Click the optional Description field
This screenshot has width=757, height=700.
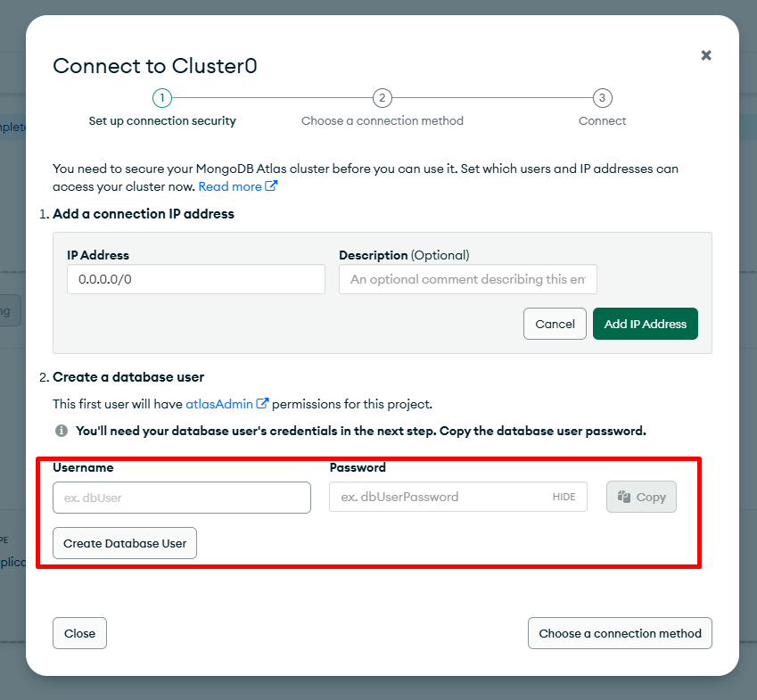click(467, 279)
